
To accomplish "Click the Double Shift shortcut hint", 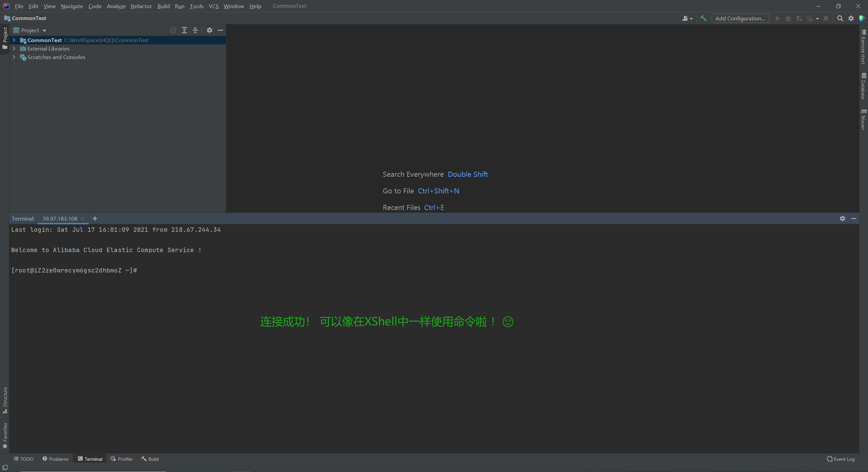I will (468, 174).
